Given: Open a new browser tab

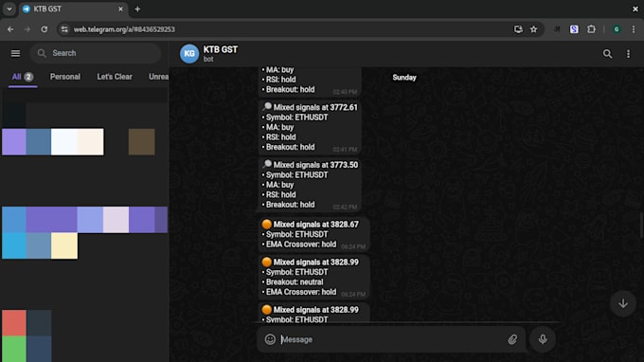Looking at the screenshot, I should [x=137, y=9].
